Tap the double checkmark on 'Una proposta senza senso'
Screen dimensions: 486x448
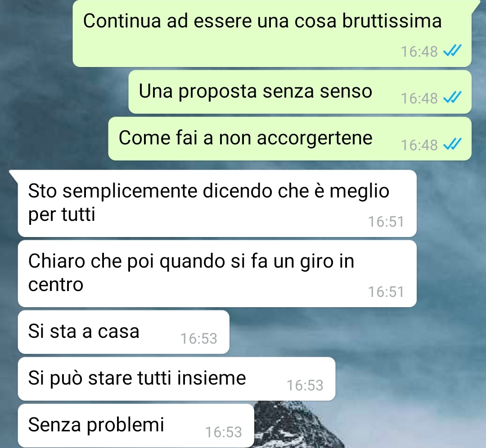(452, 98)
